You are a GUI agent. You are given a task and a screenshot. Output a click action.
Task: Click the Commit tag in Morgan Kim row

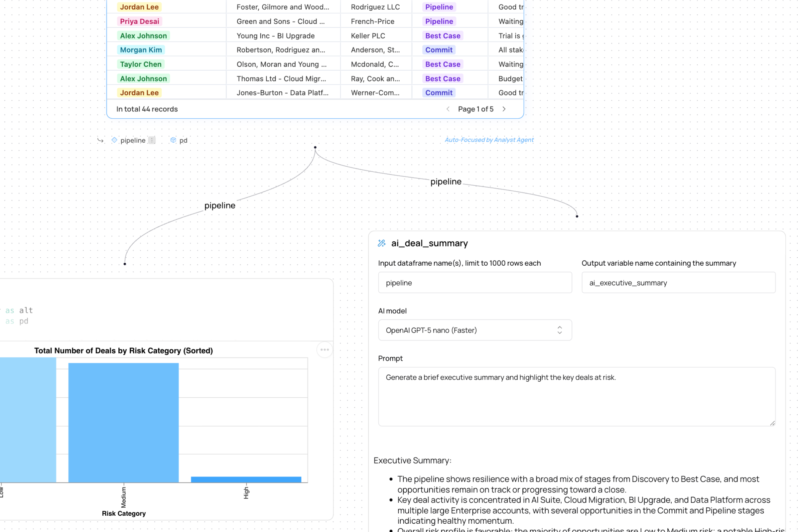tap(439, 50)
